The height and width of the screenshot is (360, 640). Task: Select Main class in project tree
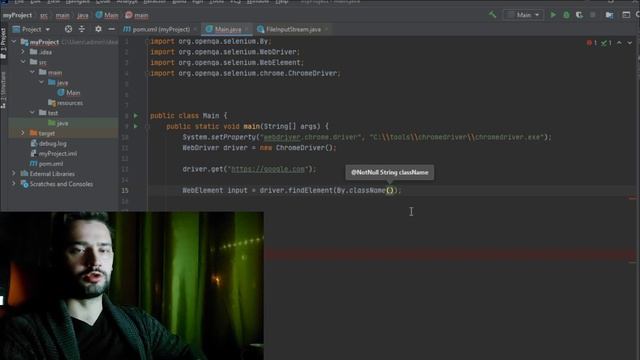(x=69, y=93)
